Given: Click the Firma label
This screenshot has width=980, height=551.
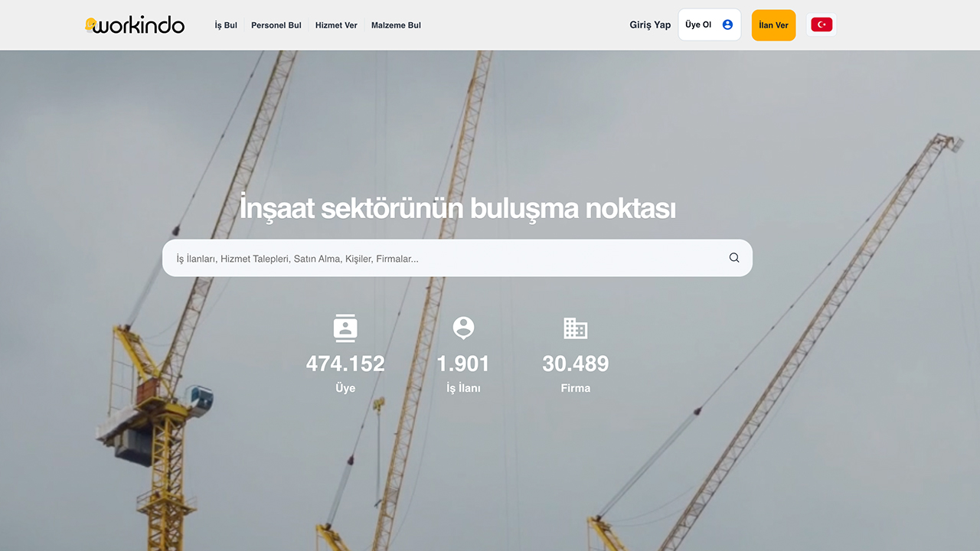Looking at the screenshot, I should pyautogui.click(x=576, y=388).
